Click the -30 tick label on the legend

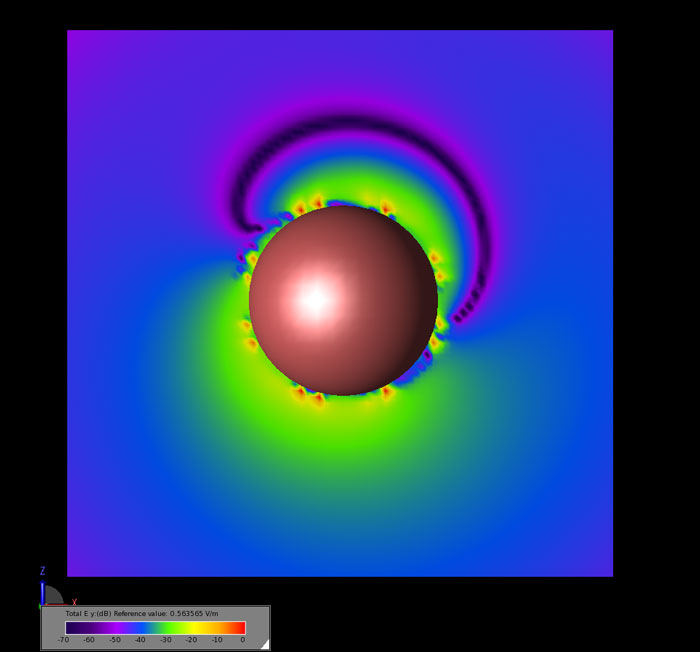[166, 640]
